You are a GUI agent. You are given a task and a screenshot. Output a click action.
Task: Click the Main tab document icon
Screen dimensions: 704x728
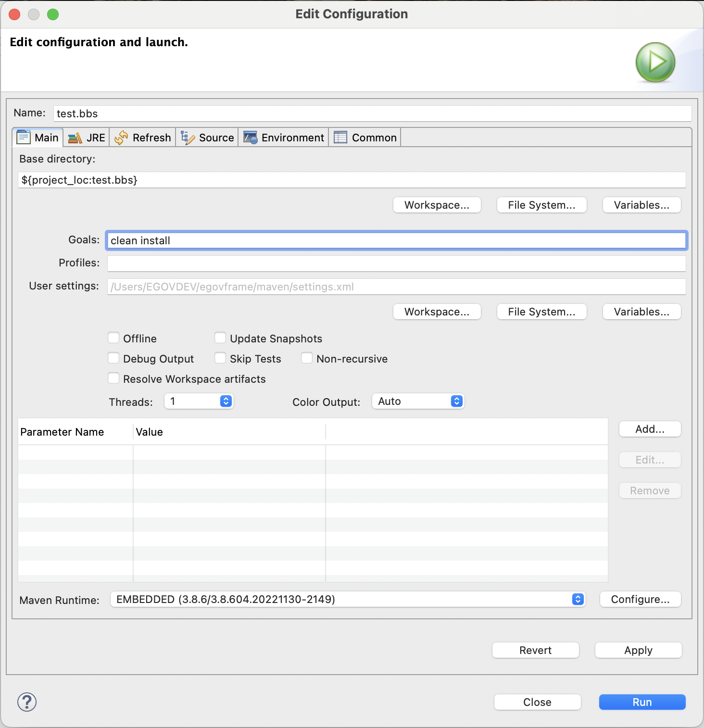click(24, 138)
